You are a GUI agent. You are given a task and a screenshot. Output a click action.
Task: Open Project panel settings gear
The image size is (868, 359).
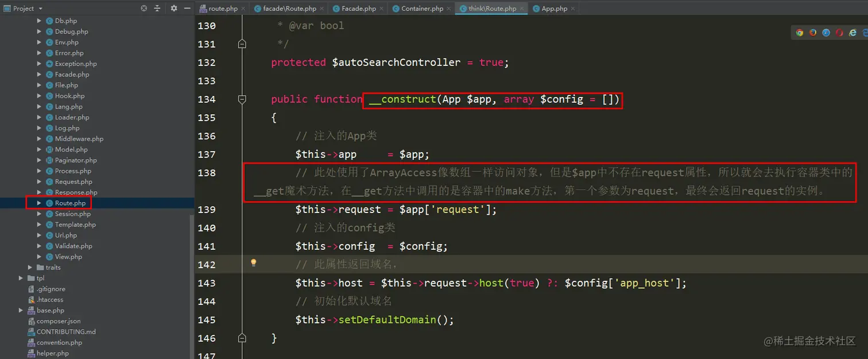click(174, 9)
